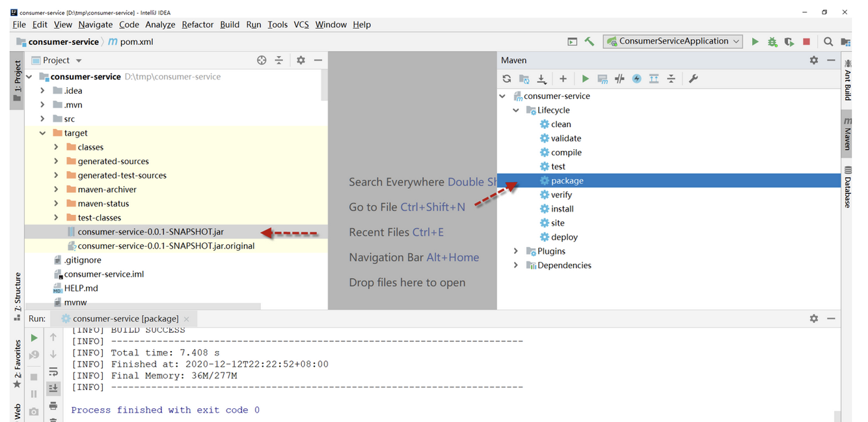Click the Reimport All Maven Projects icon
868x422 pixels.
point(507,79)
